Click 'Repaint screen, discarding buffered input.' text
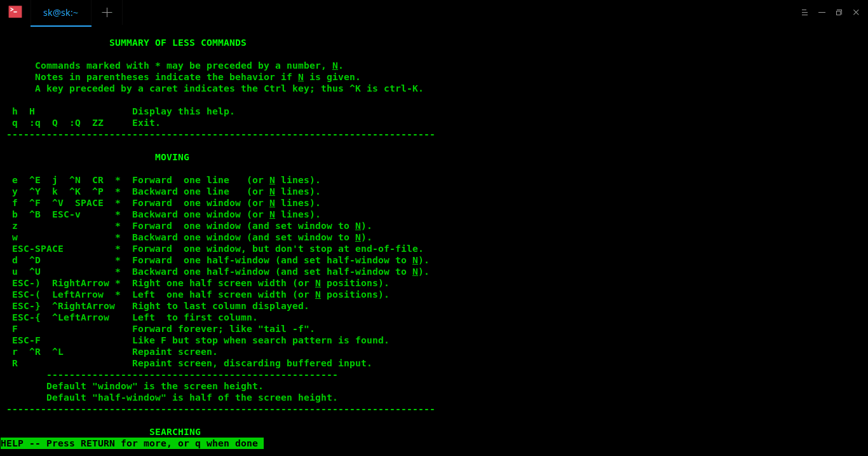This screenshot has height=456, width=868. [252, 363]
